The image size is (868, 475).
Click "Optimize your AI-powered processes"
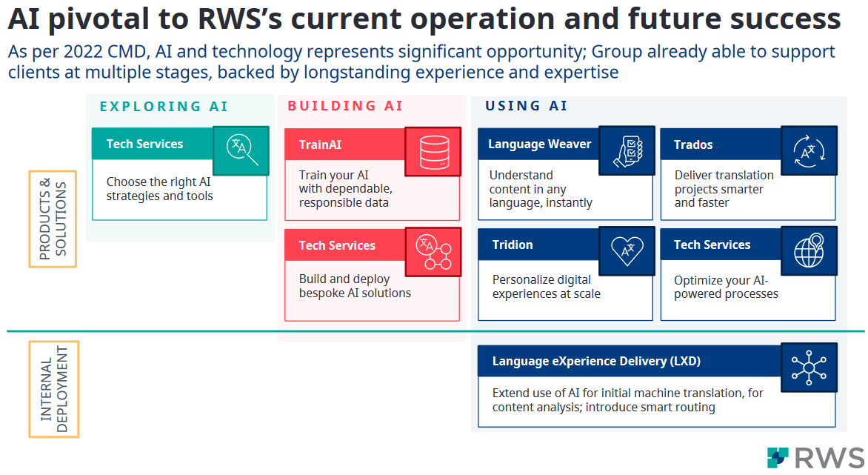point(726,287)
